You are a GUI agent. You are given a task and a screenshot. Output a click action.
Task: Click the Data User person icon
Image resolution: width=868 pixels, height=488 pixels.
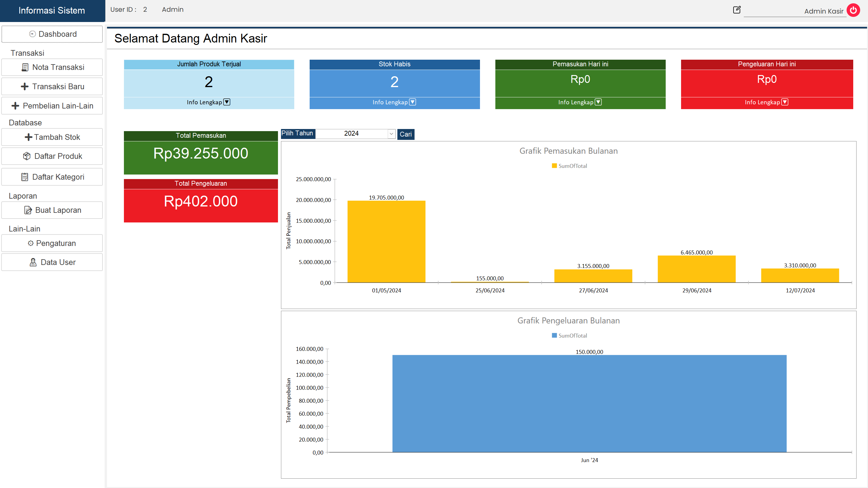coord(33,262)
